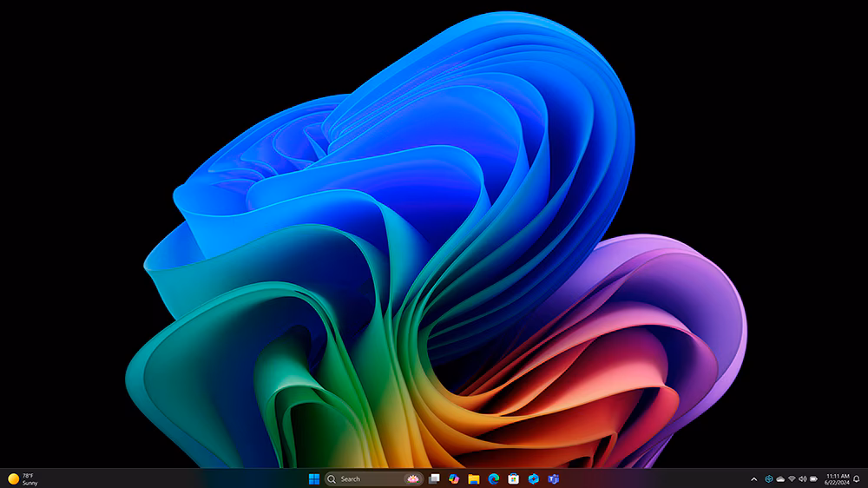Launch Microsoft Edge browser

pos(494,478)
